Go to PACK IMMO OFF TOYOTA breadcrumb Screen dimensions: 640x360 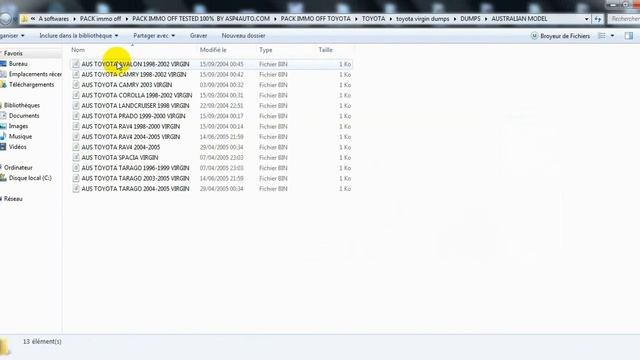pyautogui.click(x=316, y=19)
